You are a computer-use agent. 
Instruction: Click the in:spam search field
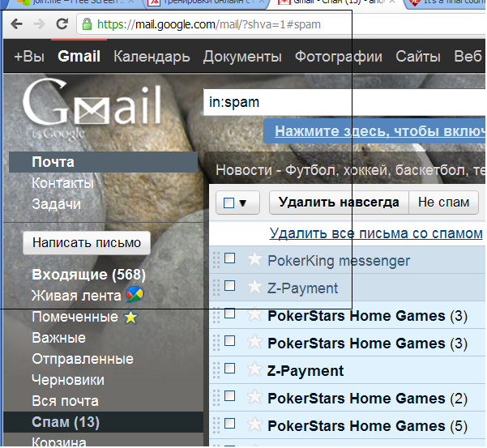click(x=344, y=102)
